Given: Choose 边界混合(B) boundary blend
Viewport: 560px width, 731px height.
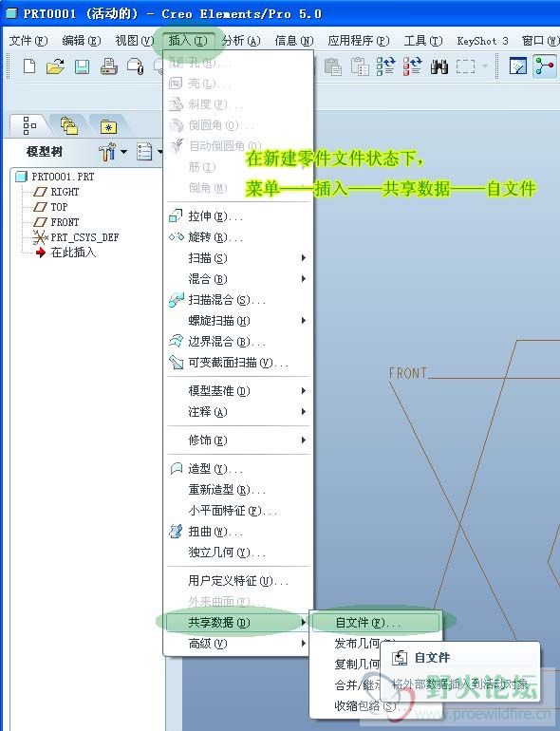Looking at the screenshot, I should tap(238, 342).
